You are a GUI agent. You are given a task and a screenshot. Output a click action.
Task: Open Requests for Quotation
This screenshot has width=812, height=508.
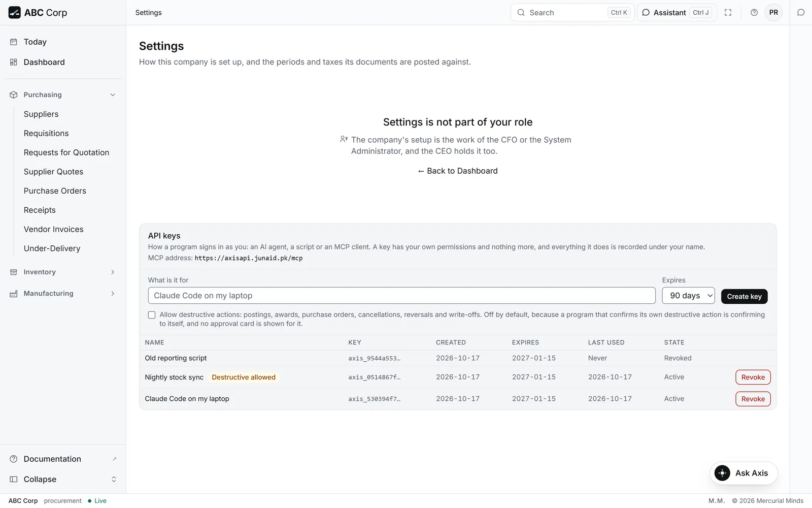[66, 153]
